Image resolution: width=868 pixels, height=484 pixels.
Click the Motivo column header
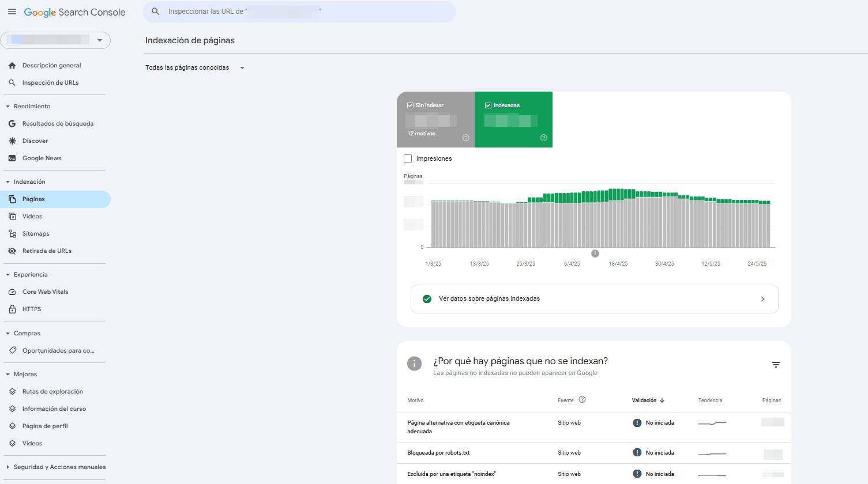pyautogui.click(x=415, y=400)
